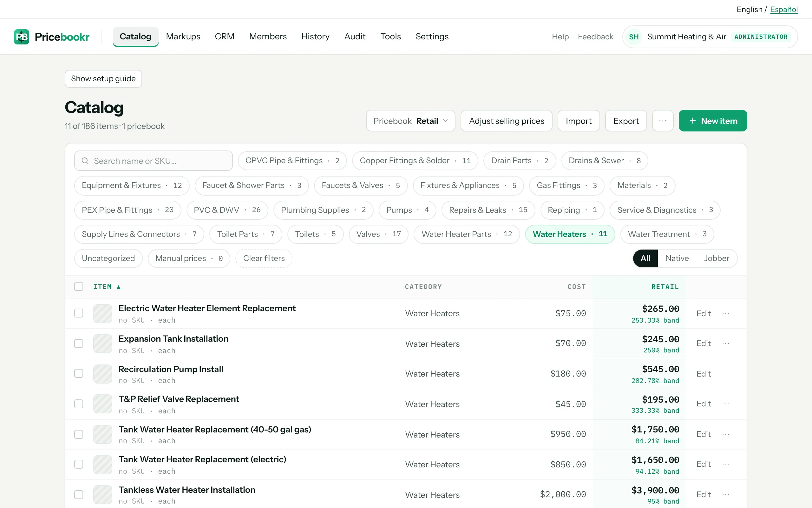Image resolution: width=812 pixels, height=508 pixels.
Task: Open row menu for Expansion Tank Installation
Action: point(726,343)
